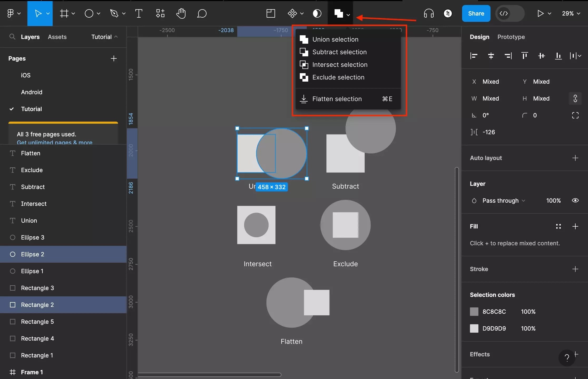This screenshot has width=588, height=379.
Task: Add a new page with plus button
Action: click(x=114, y=58)
